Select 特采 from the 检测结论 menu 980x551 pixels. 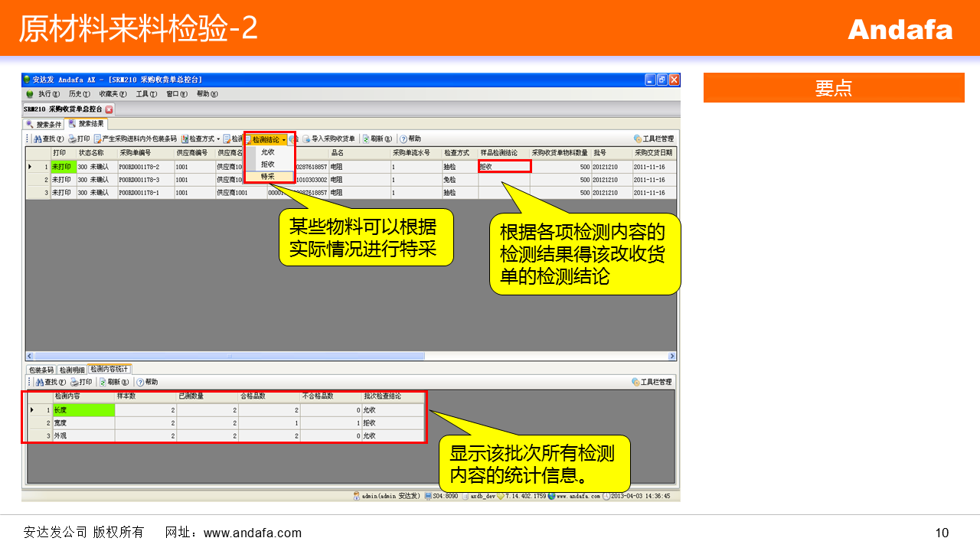click(x=267, y=176)
